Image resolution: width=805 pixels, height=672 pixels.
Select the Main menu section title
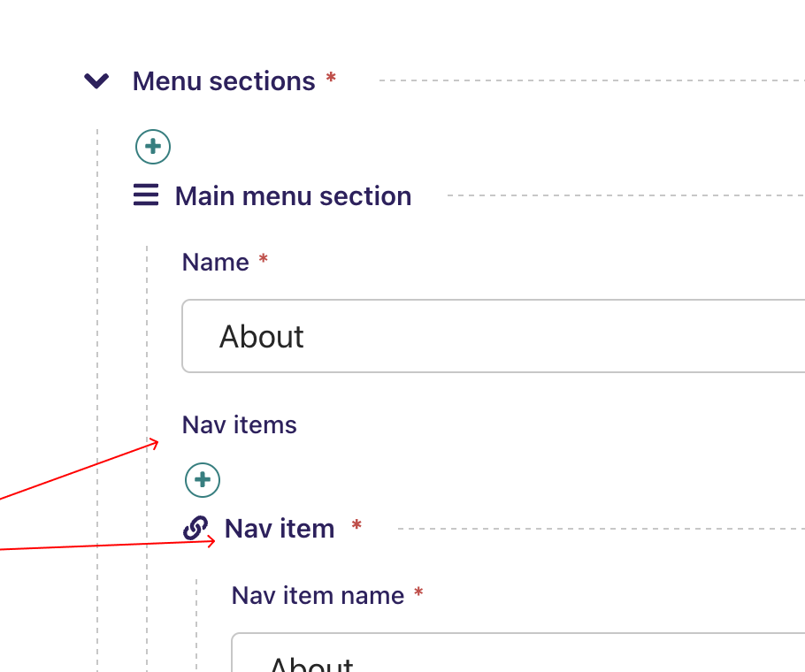pyautogui.click(x=292, y=195)
